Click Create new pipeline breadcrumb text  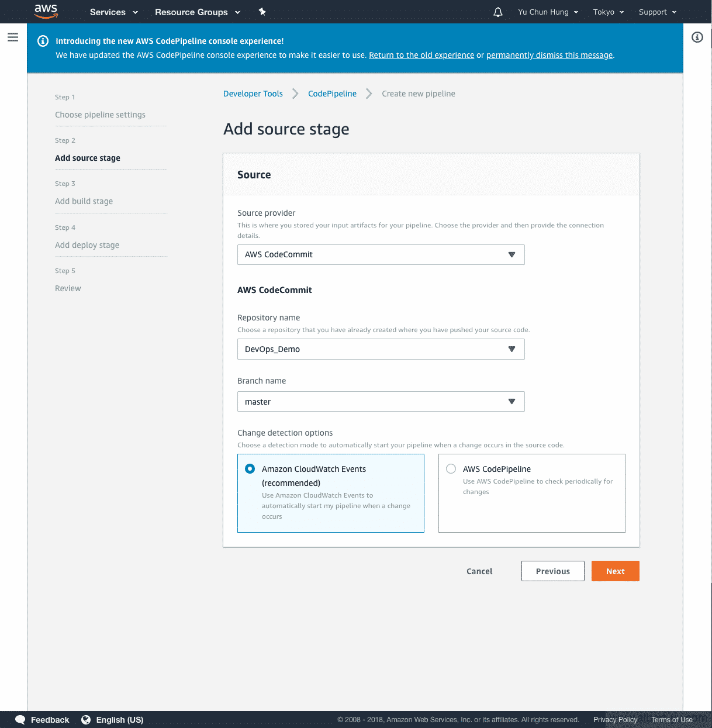[x=419, y=94]
